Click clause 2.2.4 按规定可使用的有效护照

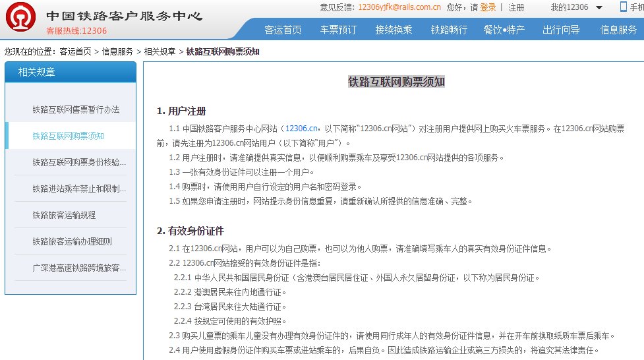230,321
